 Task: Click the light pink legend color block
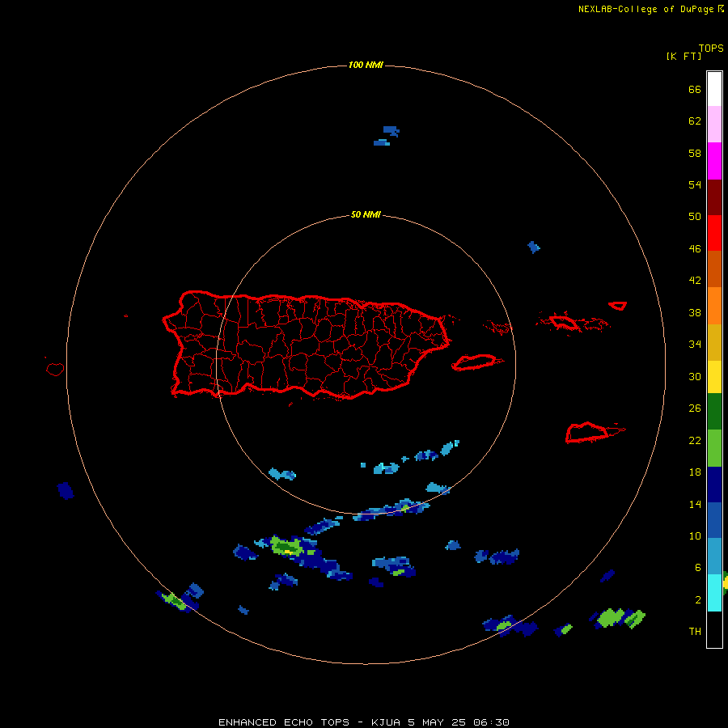tap(714, 124)
